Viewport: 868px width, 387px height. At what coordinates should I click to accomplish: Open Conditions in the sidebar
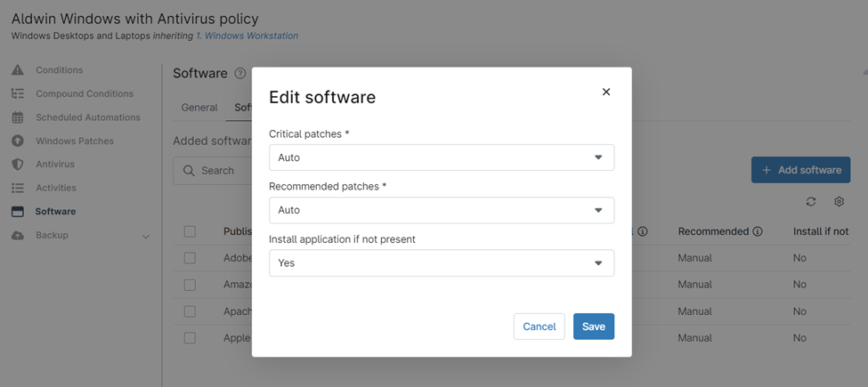60,70
